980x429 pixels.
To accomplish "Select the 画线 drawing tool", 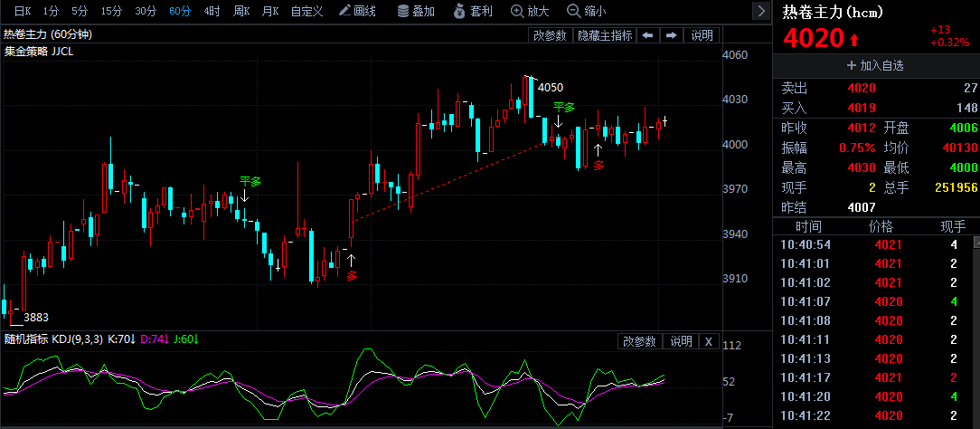I will 357,11.
